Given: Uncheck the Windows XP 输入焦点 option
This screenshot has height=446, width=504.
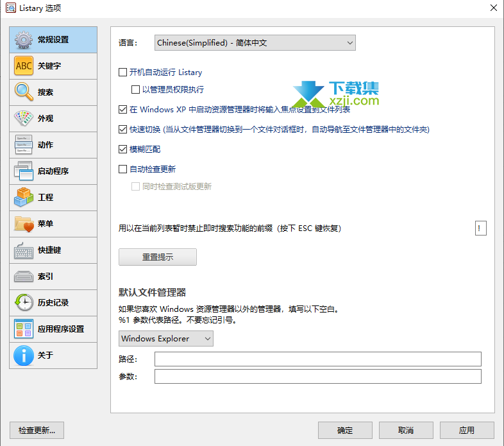Looking at the screenshot, I should coord(122,109).
